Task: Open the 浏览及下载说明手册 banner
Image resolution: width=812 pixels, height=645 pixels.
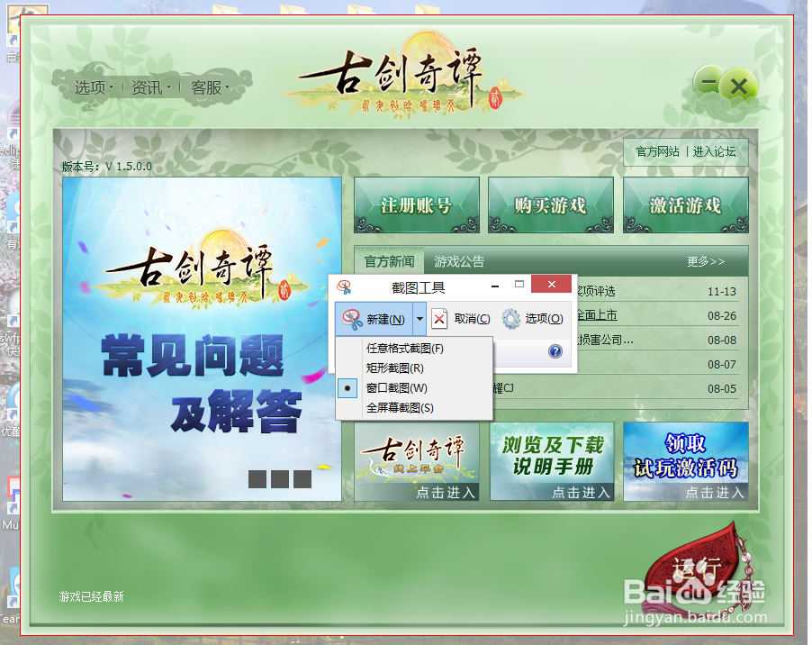Action: (552, 461)
